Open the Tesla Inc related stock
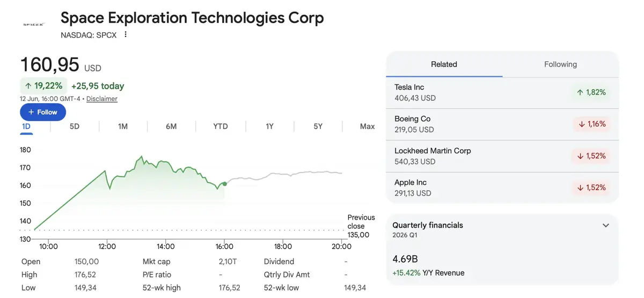 coord(502,92)
